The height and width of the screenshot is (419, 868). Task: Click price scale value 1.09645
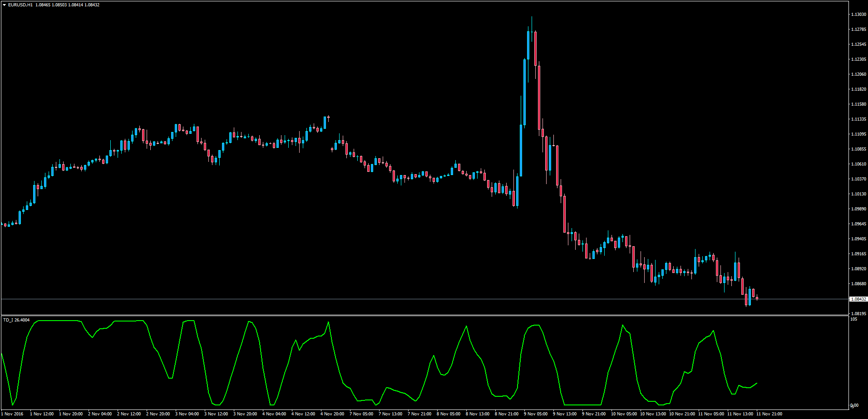(859, 224)
